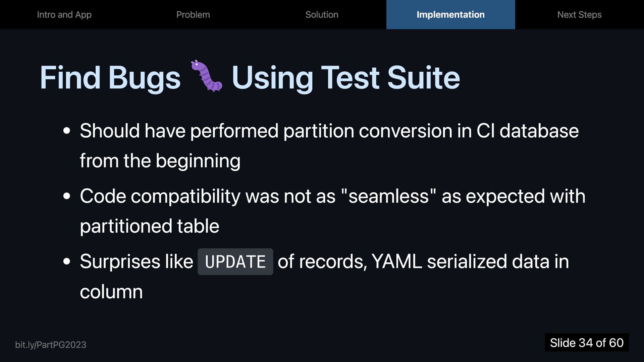The height and width of the screenshot is (362, 644).
Task: Click the word "column" in last bullet
Action: pyautogui.click(x=111, y=292)
